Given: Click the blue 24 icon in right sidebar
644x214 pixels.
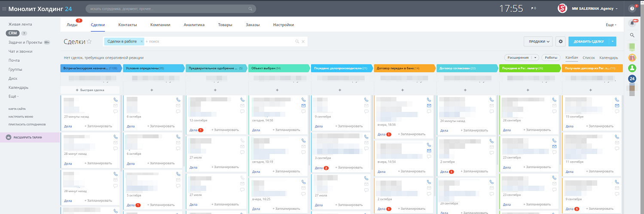Looking at the screenshot, I should pos(632,78).
